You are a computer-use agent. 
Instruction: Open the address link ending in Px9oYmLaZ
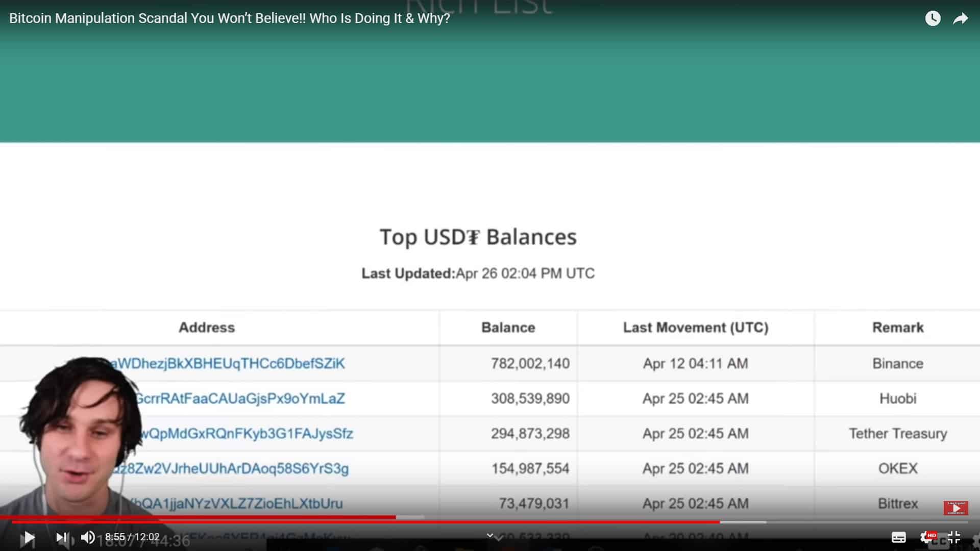239,398
